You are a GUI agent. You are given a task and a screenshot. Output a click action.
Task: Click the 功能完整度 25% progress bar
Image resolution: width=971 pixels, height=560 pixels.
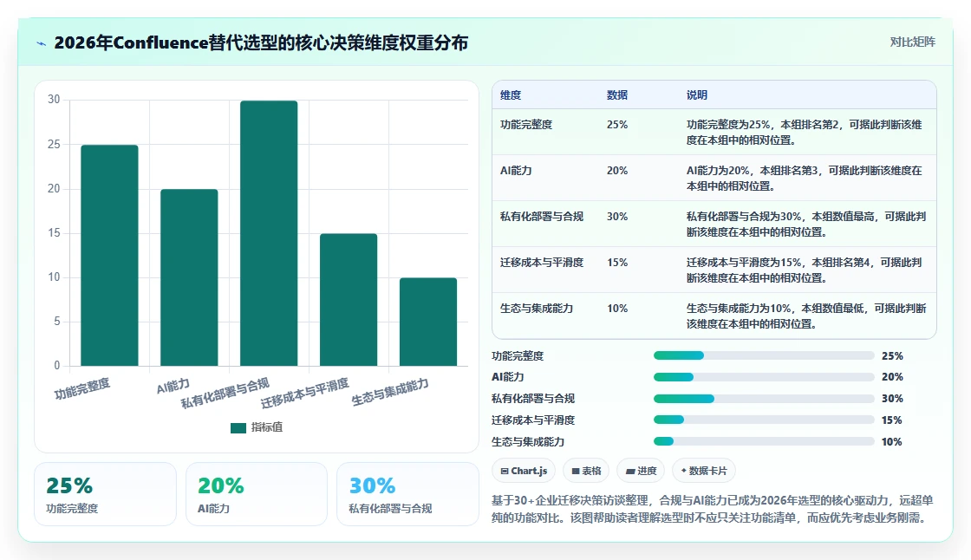[764, 355]
